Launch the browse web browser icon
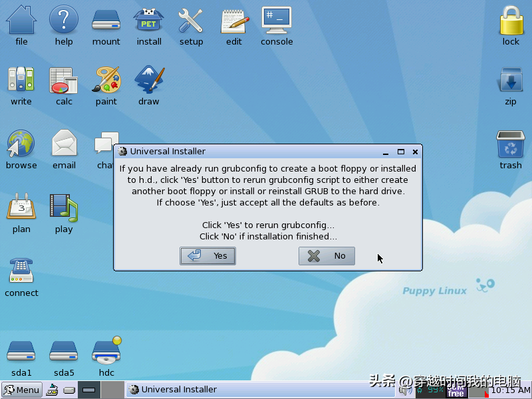 pos(21,144)
